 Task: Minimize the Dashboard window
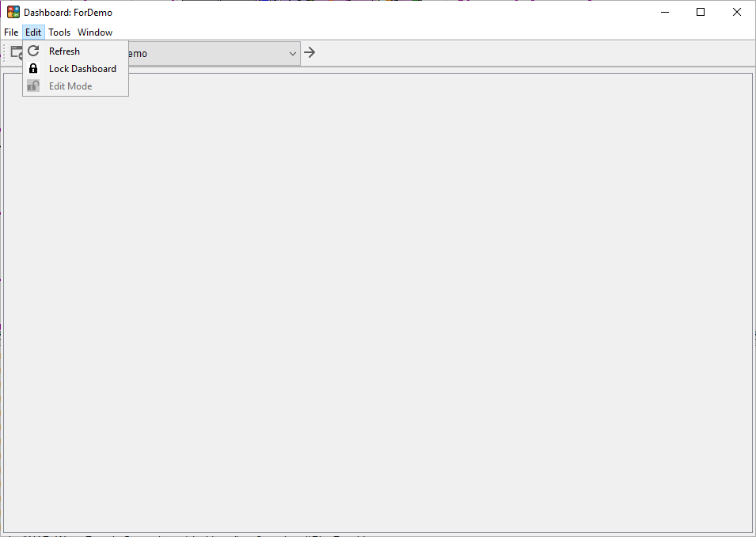(665, 12)
